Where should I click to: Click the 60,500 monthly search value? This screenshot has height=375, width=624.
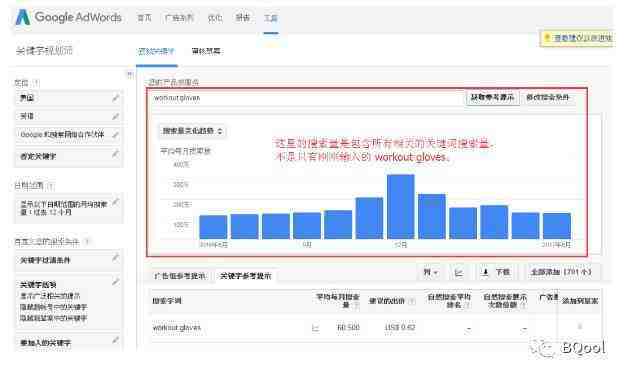click(348, 328)
